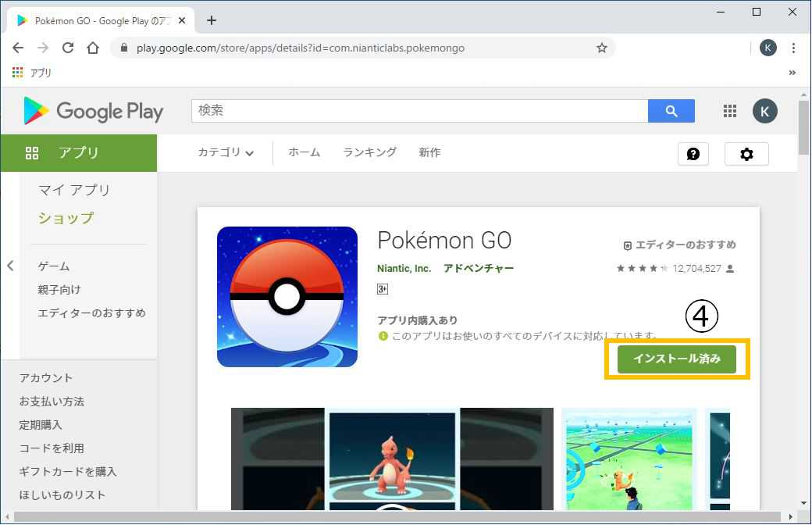The image size is (812, 525).
Task: Open ギフトカードを購入 link
Action: coord(68,472)
